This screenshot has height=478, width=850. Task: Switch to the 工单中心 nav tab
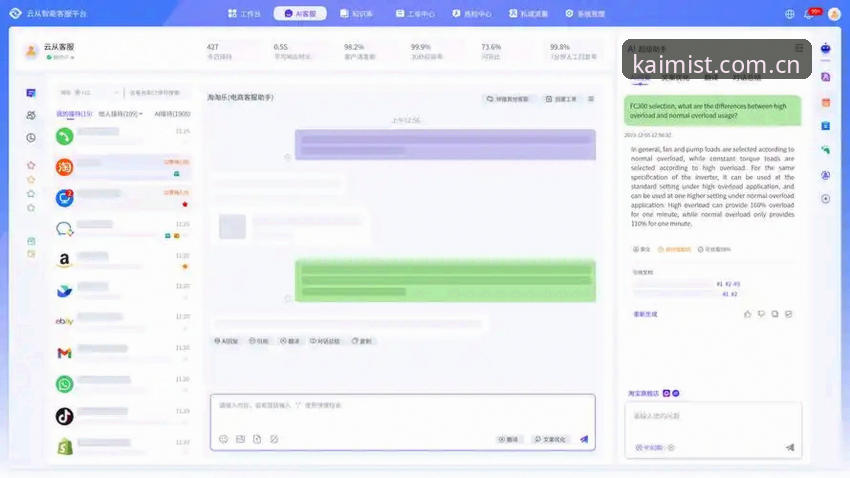click(415, 14)
